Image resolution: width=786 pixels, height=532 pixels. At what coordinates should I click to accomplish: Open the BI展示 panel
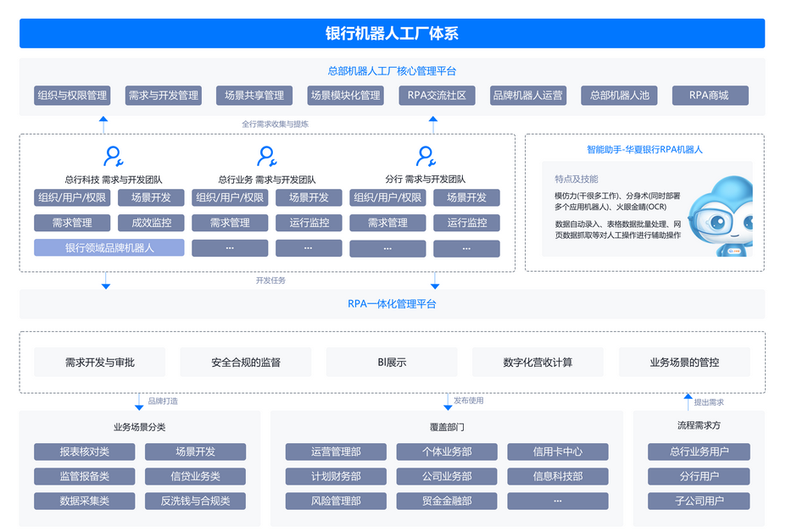(x=392, y=362)
